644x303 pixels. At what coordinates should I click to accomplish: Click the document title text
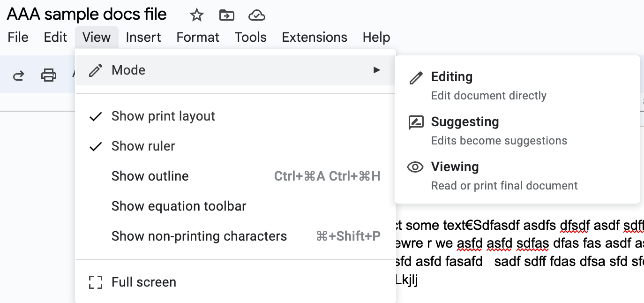click(x=87, y=15)
